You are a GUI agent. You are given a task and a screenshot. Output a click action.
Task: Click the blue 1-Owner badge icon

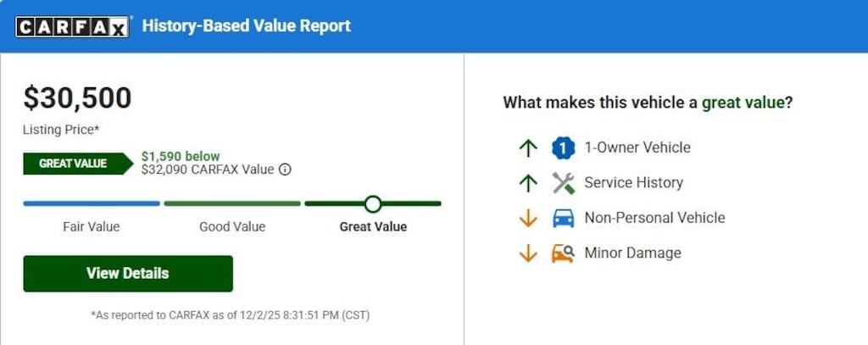point(563,147)
